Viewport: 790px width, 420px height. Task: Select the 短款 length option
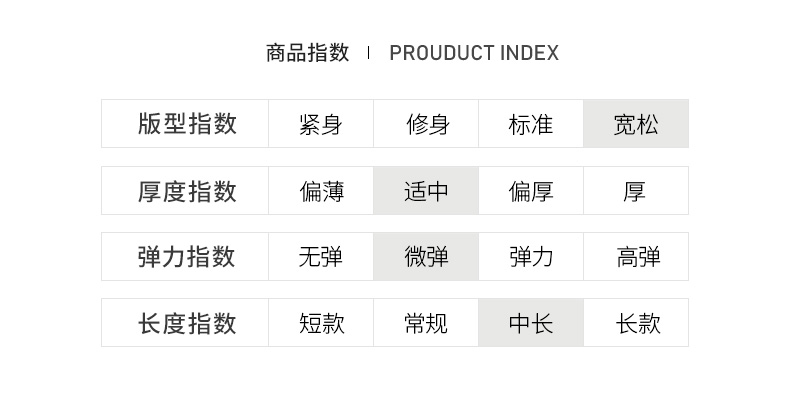tap(320, 323)
